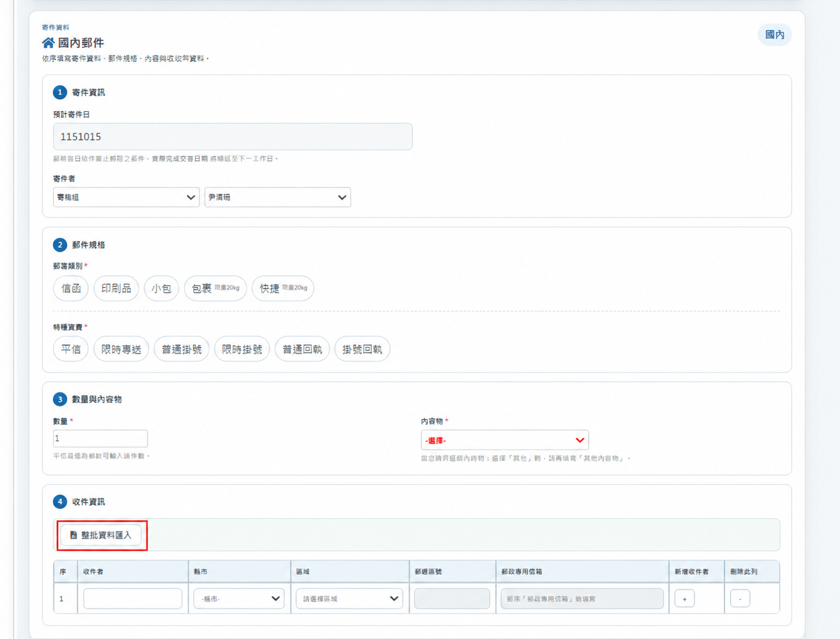Click the plus button to add recipient
The image size is (840, 639).
tap(685, 599)
